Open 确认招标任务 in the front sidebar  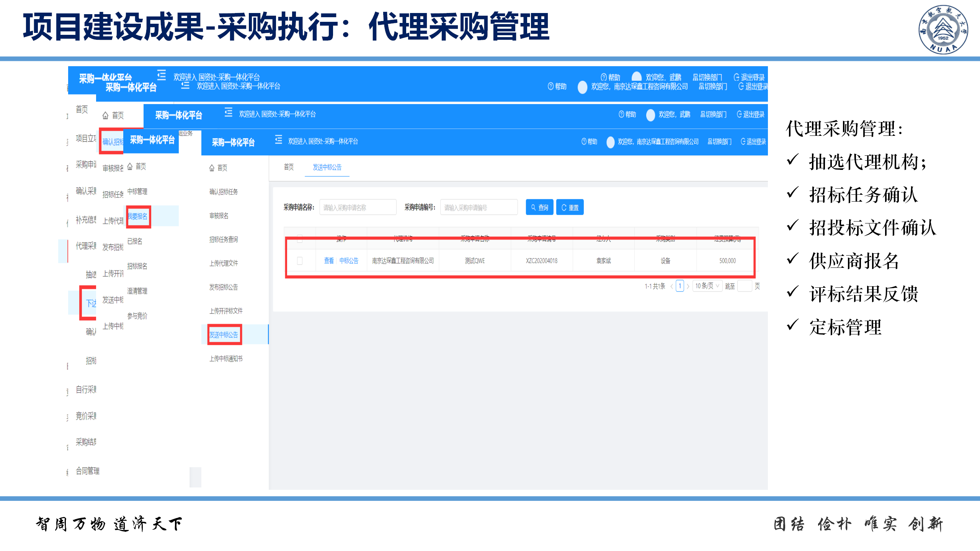click(x=224, y=192)
